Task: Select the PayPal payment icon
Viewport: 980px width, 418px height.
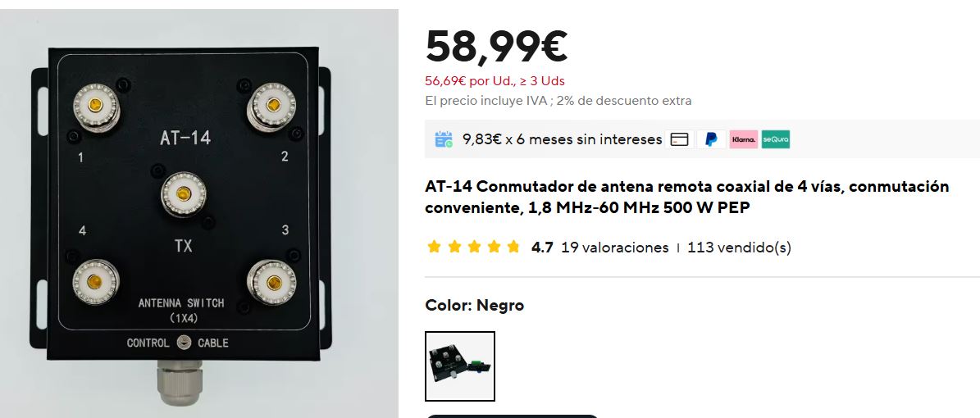Action: click(x=711, y=139)
